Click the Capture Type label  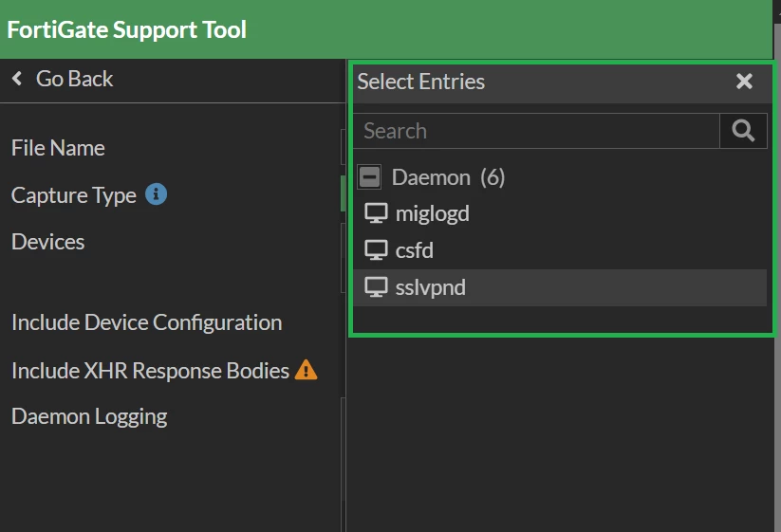click(74, 195)
